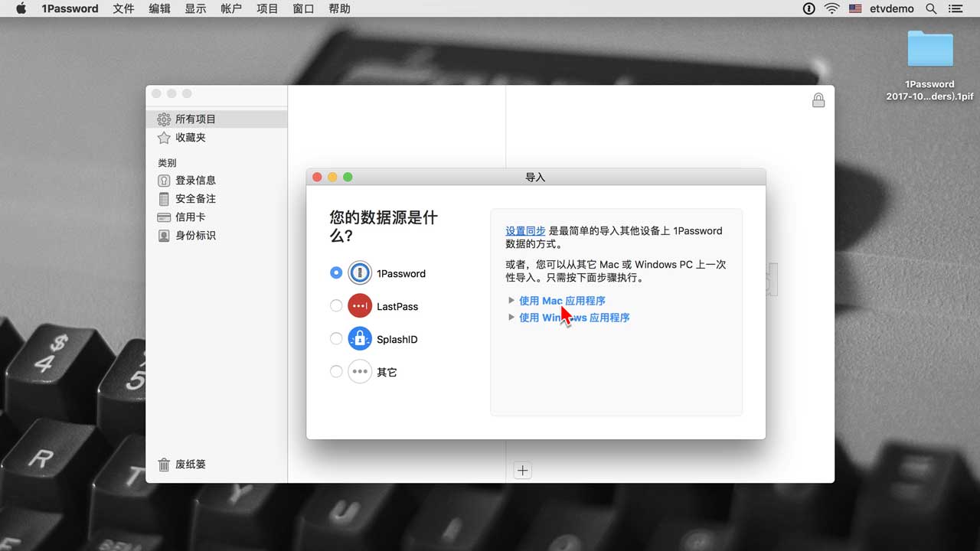Select the 其它 data source option
The width and height of the screenshot is (980, 551).
336,372
